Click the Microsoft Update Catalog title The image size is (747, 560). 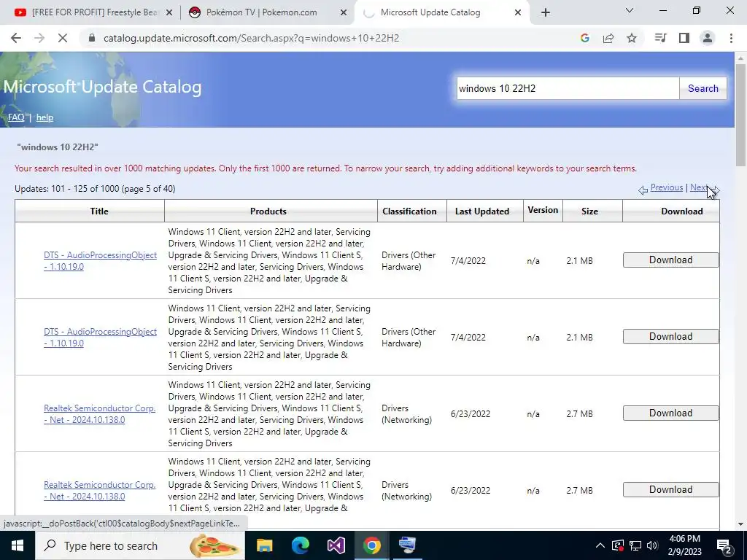point(102,87)
